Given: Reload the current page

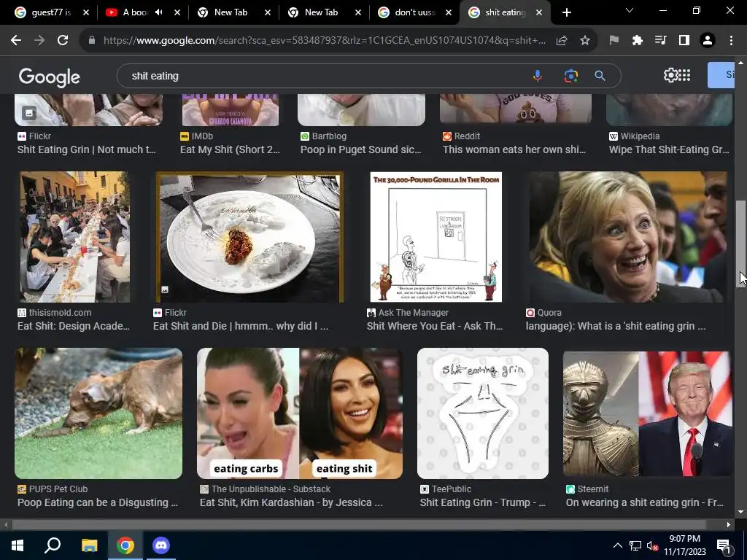Looking at the screenshot, I should (x=63, y=41).
